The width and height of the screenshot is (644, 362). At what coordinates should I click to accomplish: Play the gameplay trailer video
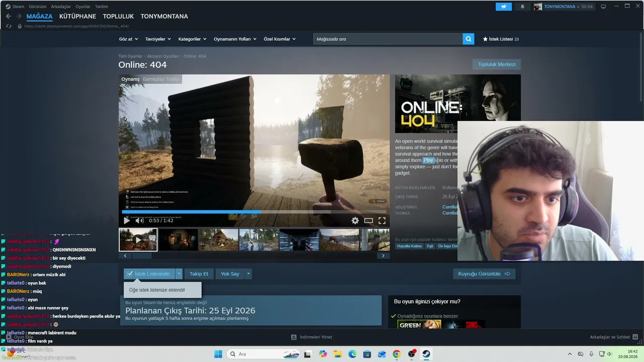tap(126, 221)
